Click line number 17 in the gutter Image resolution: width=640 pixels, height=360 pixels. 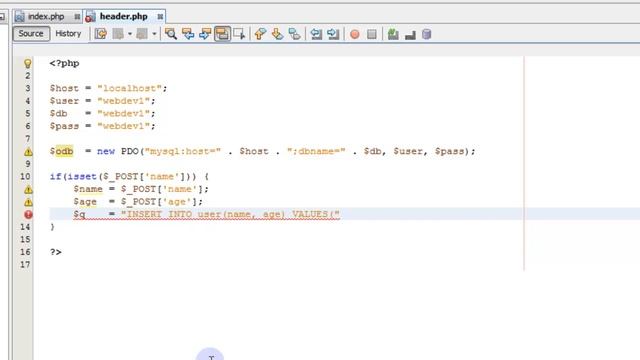coord(25,264)
